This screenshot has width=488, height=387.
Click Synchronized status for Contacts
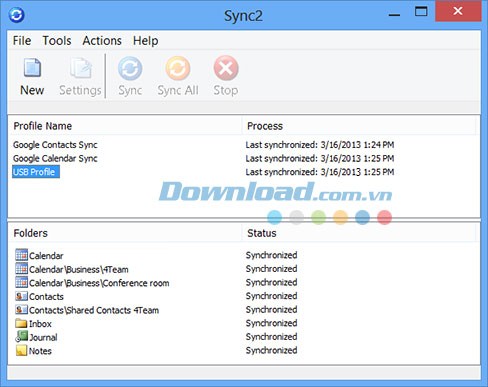(271, 296)
